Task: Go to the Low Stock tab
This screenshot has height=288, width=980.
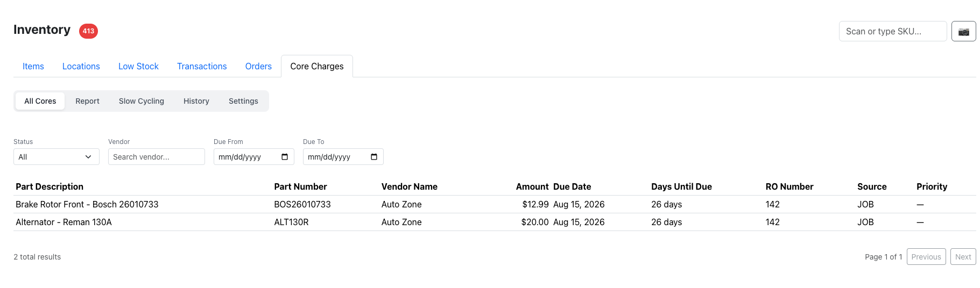Action: [x=138, y=66]
